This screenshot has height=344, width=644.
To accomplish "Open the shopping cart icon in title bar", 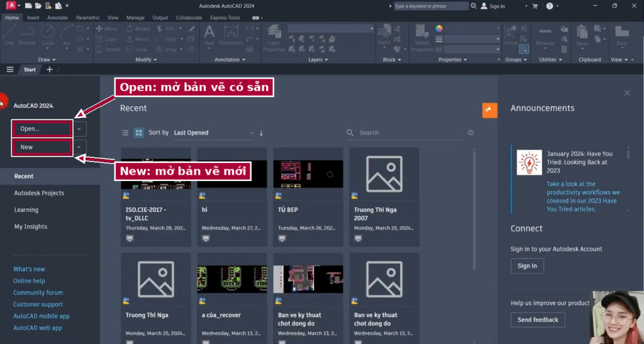I will [535, 6].
